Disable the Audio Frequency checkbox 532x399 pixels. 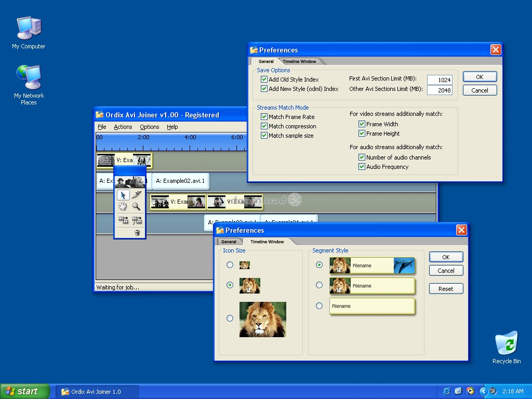click(362, 167)
